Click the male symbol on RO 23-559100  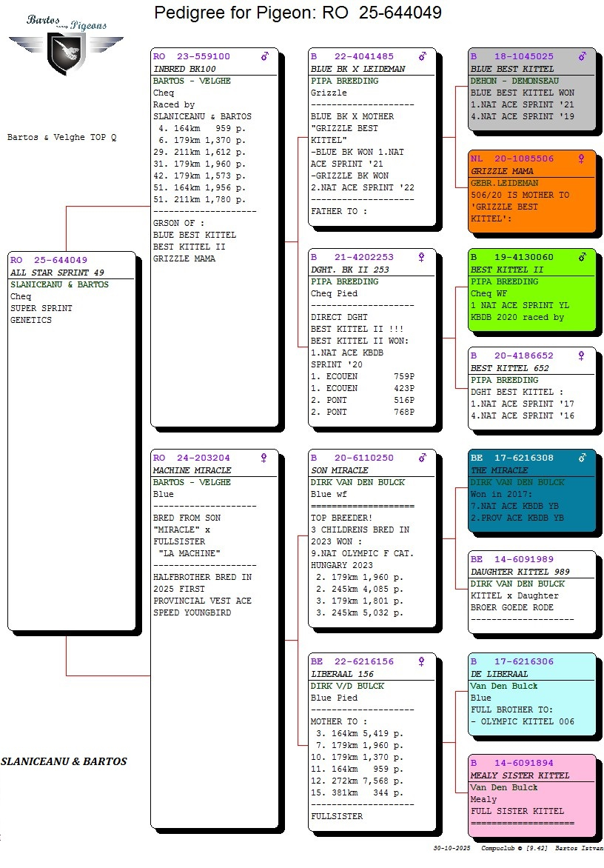[265, 56]
